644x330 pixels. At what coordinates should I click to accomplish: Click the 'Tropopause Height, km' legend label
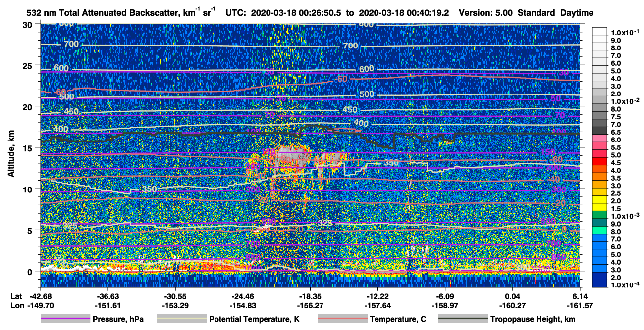pyautogui.click(x=533, y=320)
